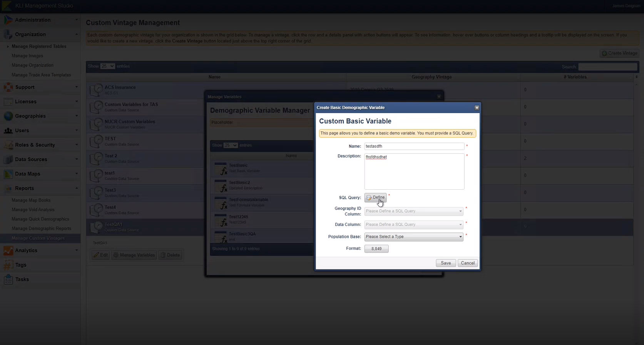Click the Administration sidebar icon
The width and height of the screenshot is (644, 345).
pos(8,20)
